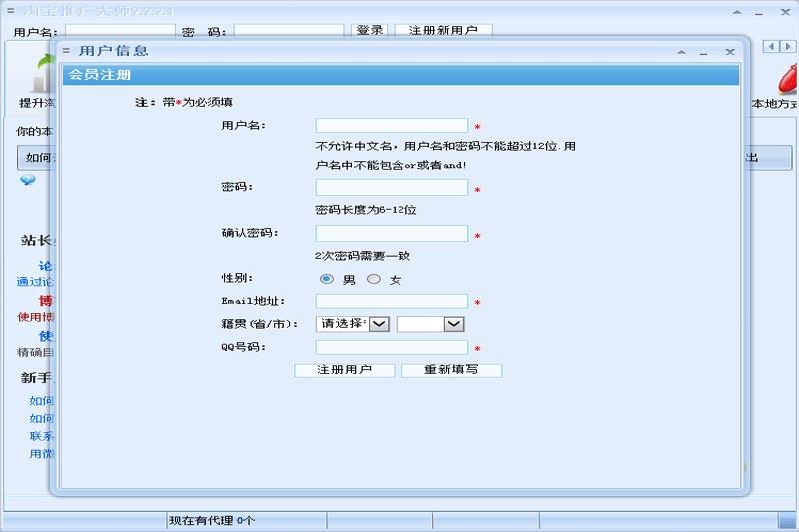This screenshot has width=799, height=532.
Task: Click the 2次密码需要一致 hint text
Action: tap(363, 256)
